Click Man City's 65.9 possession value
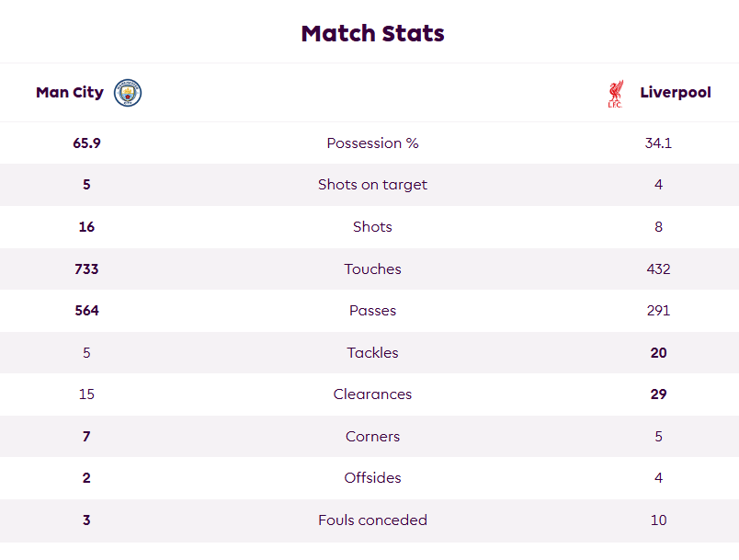Image resolution: width=739 pixels, height=560 pixels. click(x=86, y=143)
